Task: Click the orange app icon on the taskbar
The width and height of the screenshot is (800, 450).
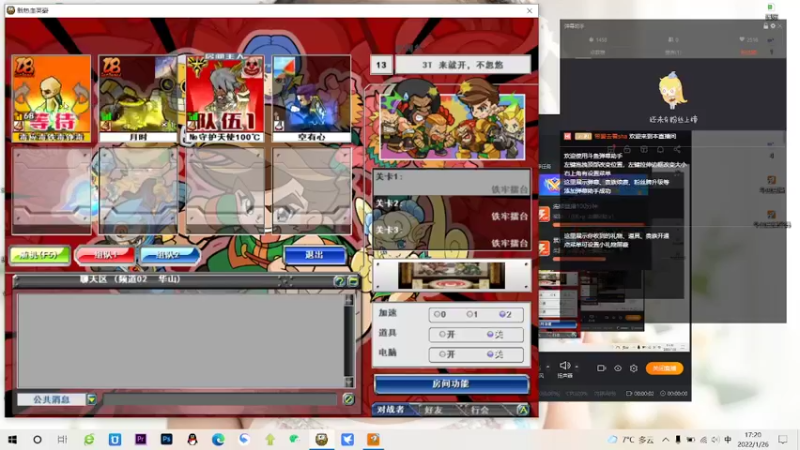Action: click(373, 439)
